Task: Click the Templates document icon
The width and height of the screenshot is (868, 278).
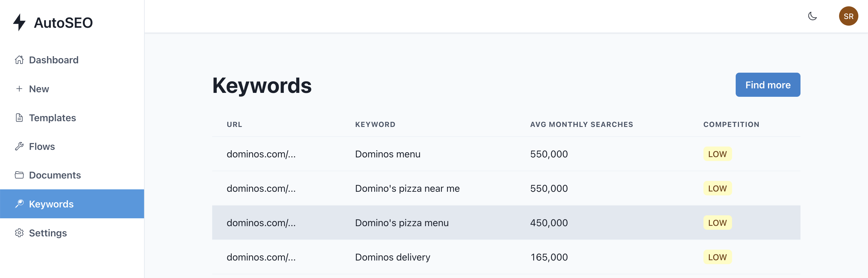Action: click(19, 118)
